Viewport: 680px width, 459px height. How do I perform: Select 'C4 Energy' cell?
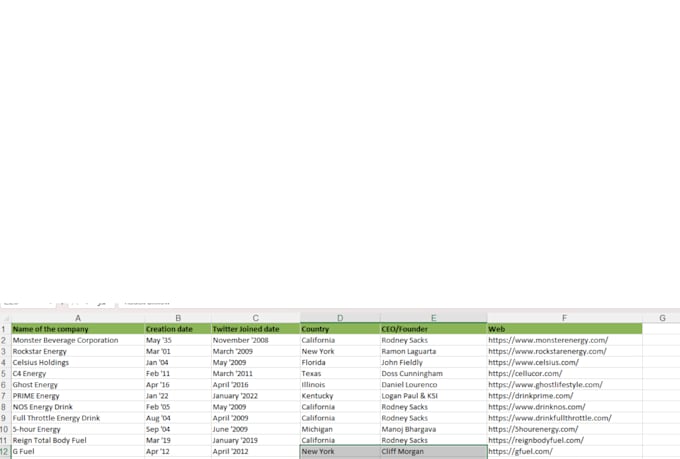pyautogui.click(x=78, y=374)
